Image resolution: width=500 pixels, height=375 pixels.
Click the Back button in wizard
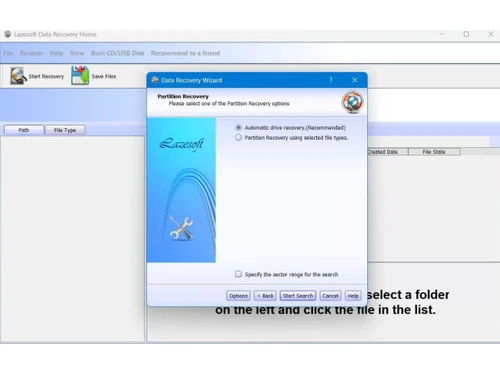coord(265,296)
